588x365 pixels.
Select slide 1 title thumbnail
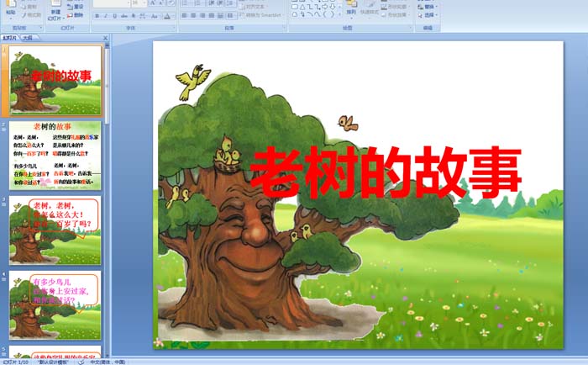click(x=55, y=80)
